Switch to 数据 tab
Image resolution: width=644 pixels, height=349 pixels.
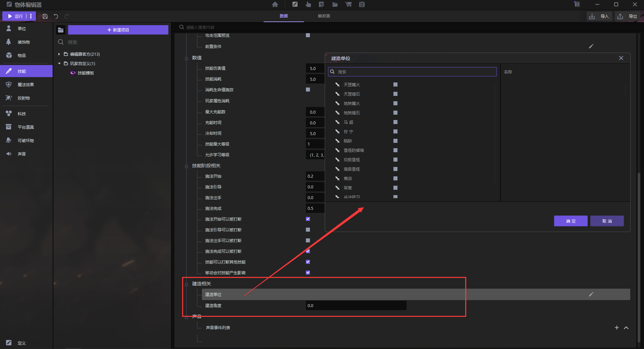coord(284,16)
